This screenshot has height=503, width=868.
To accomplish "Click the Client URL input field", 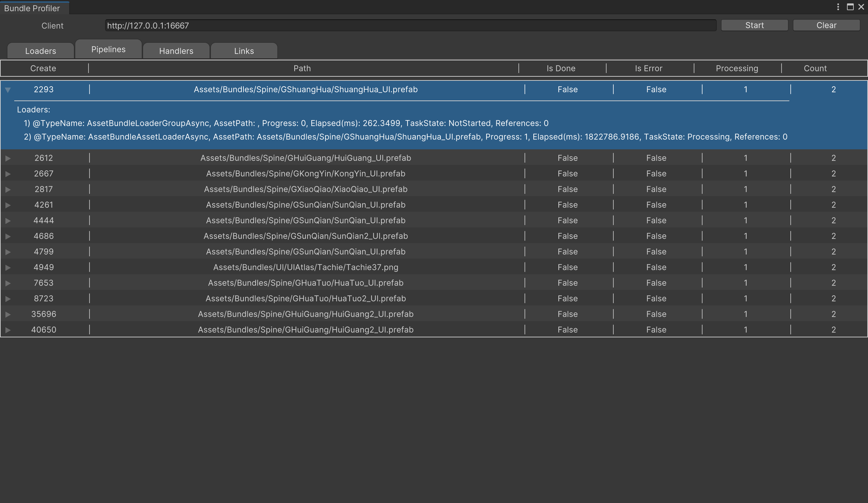I will coord(410,25).
